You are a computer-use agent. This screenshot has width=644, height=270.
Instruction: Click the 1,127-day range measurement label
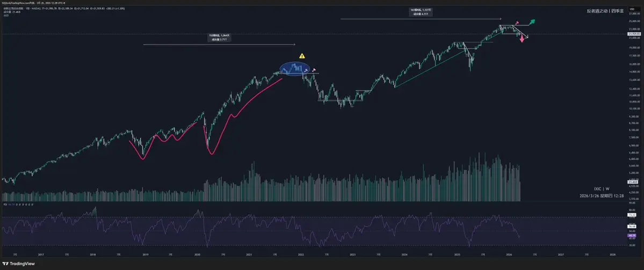click(421, 12)
